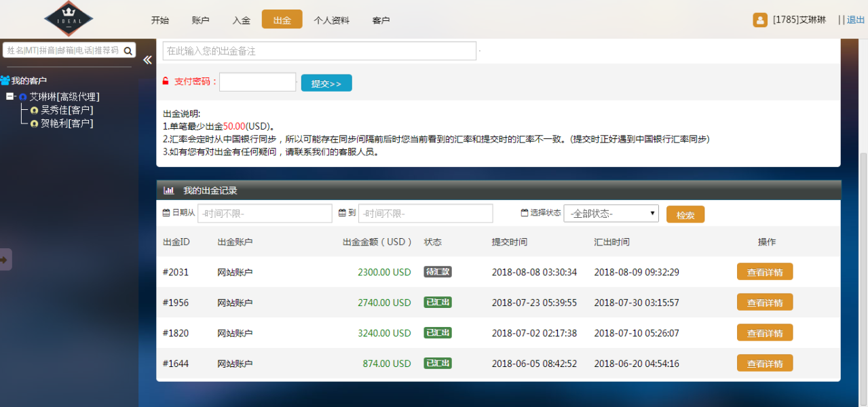
Task: Collapse the 艾琳琳 tree node
Action: pyautogui.click(x=10, y=97)
